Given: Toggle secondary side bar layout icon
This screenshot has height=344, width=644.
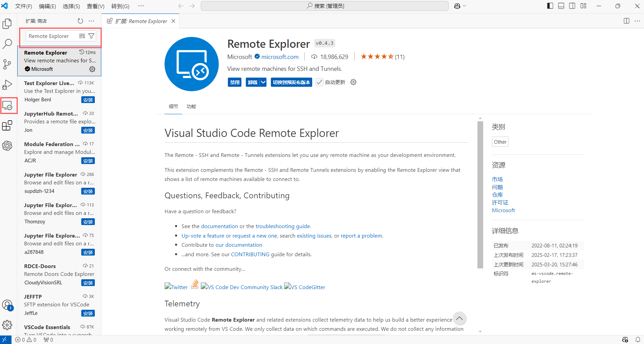Looking at the screenshot, I should pos(572,6).
